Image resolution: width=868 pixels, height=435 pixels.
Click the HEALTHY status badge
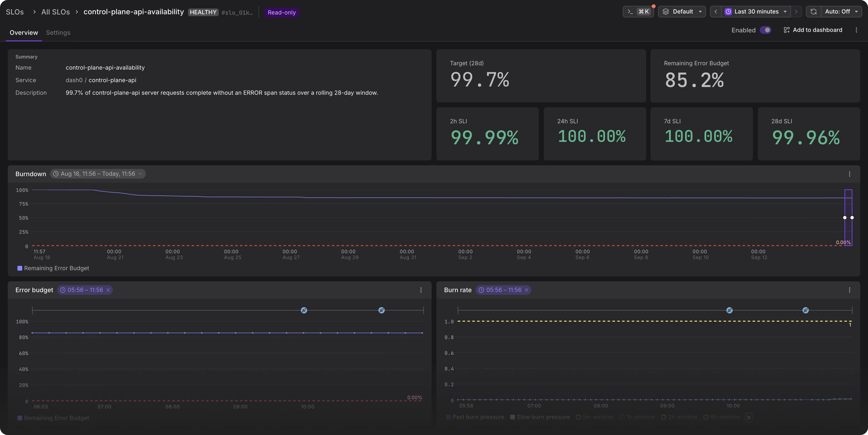203,13
